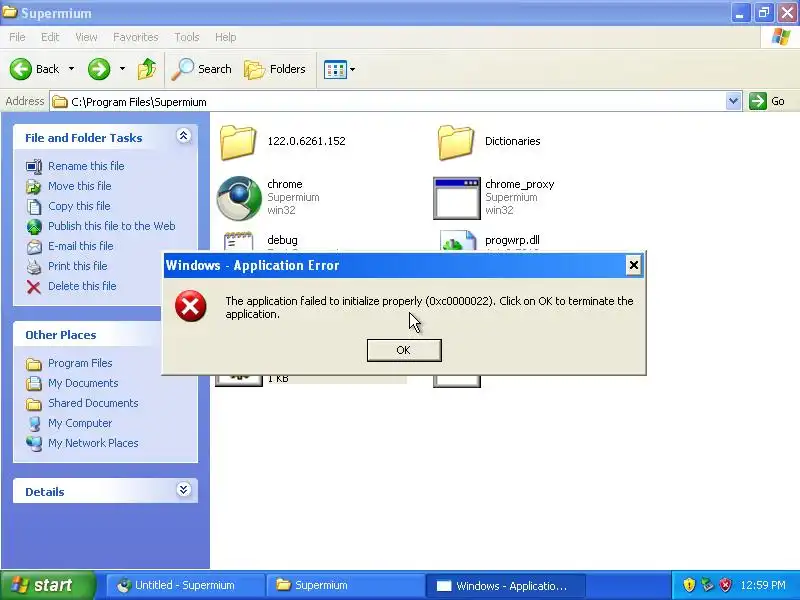Toggle the Folders pane button
The height and width of the screenshot is (600, 800).
pyautogui.click(x=275, y=69)
